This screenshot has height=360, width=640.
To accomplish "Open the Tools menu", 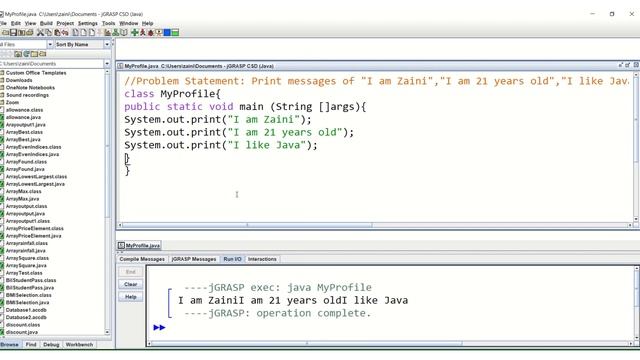I will [x=108, y=23].
